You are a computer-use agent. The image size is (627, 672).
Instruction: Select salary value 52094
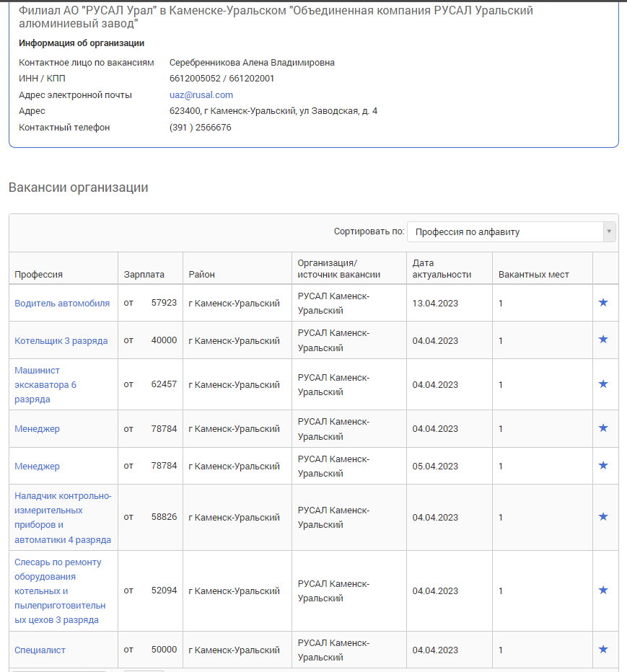164,591
